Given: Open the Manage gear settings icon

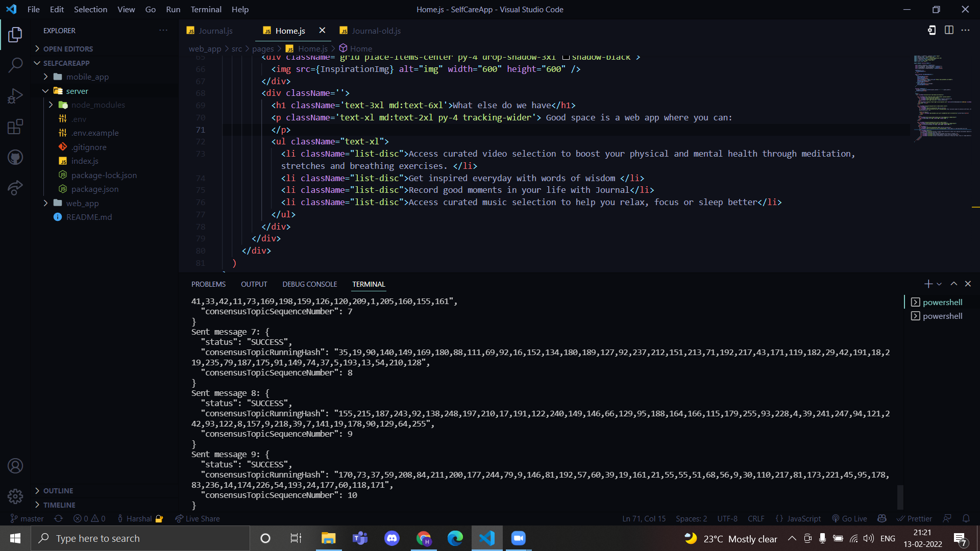Looking at the screenshot, I should pos(15,496).
